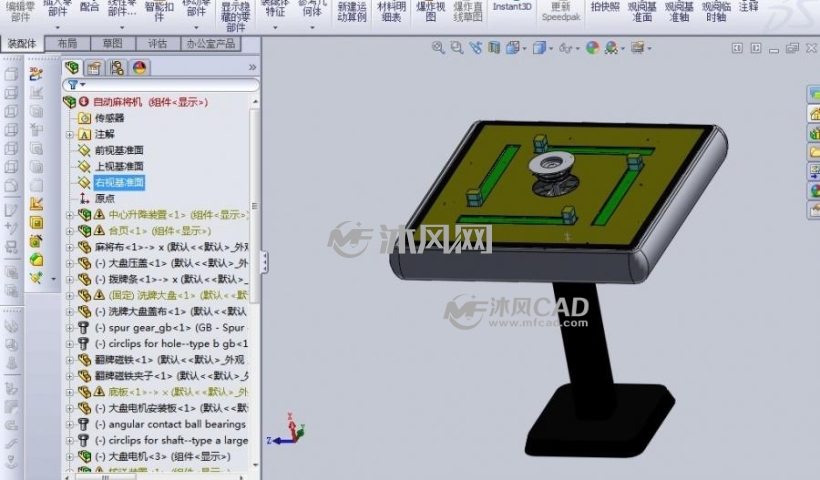
Task: Click the Zoom to Fit magnifier icon
Action: point(438,48)
